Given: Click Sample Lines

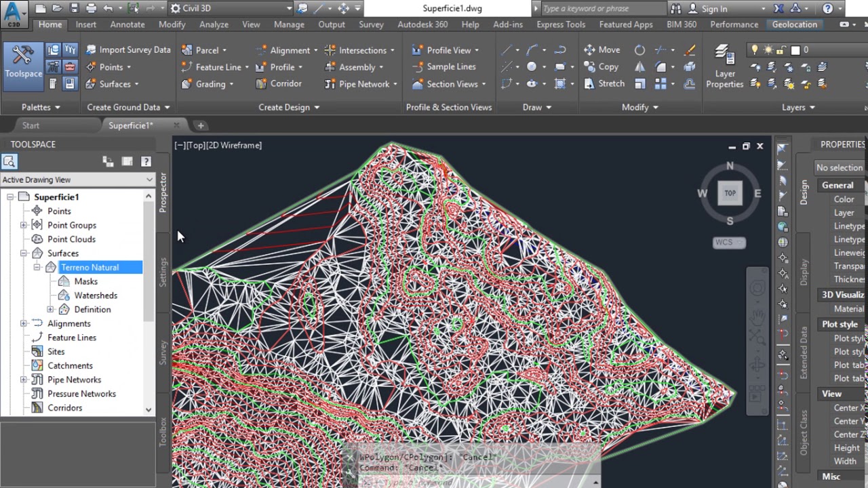Looking at the screenshot, I should (x=443, y=67).
